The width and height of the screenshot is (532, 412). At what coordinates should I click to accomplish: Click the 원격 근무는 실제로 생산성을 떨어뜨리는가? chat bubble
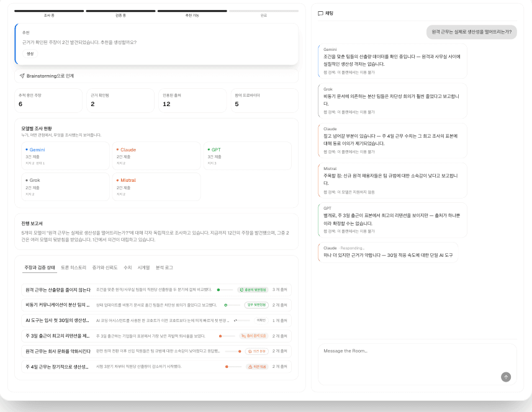coord(471,32)
